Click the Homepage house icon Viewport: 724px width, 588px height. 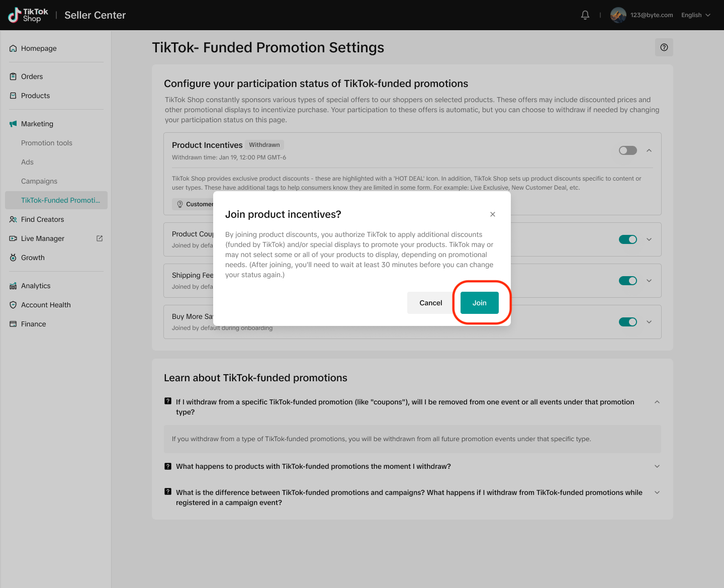[x=13, y=48]
